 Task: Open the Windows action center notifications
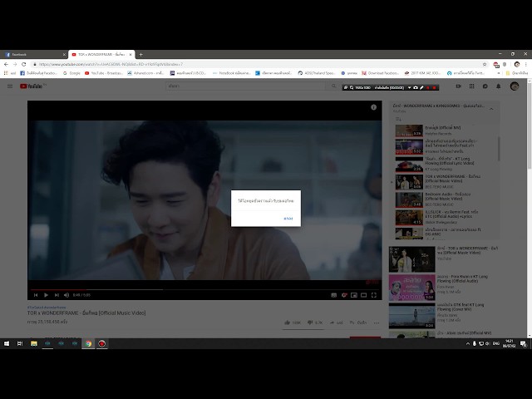pyautogui.click(x=523, y=343)
